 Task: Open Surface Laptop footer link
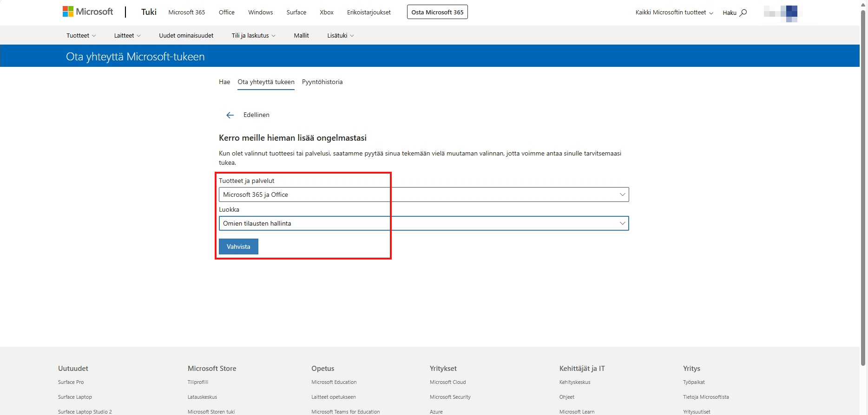point(75,397)
